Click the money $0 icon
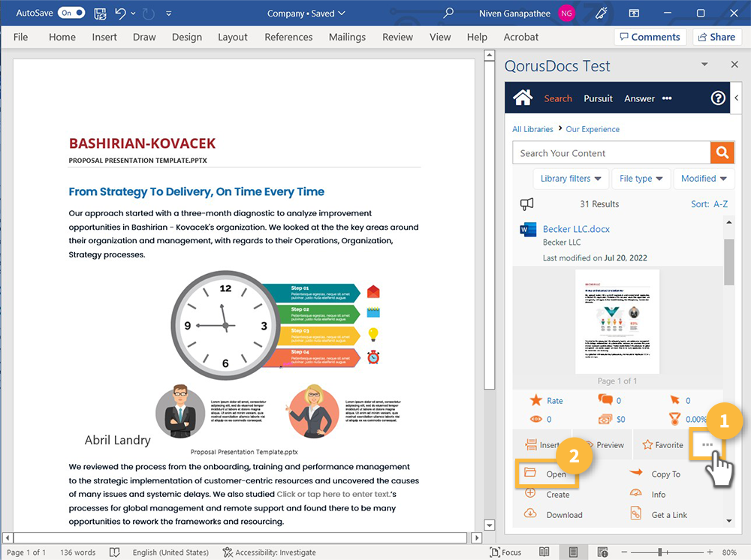751x560 pixels. coord(605,420)
